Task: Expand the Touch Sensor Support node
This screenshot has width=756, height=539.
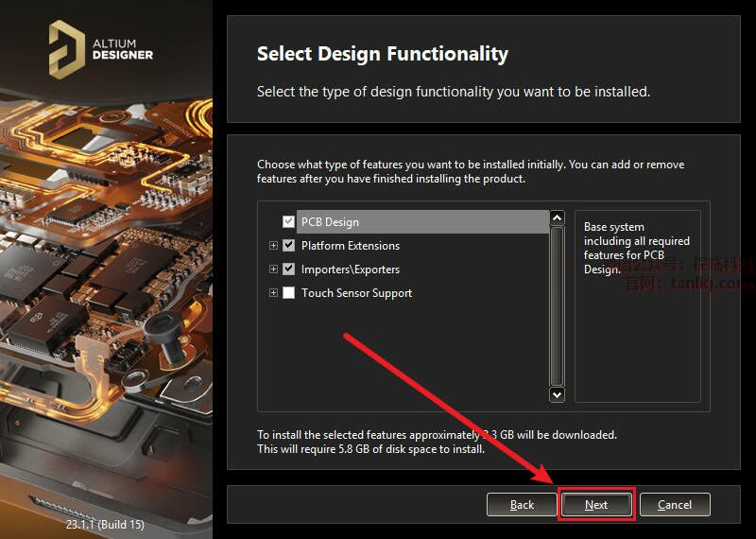Action: pos(273,292)
